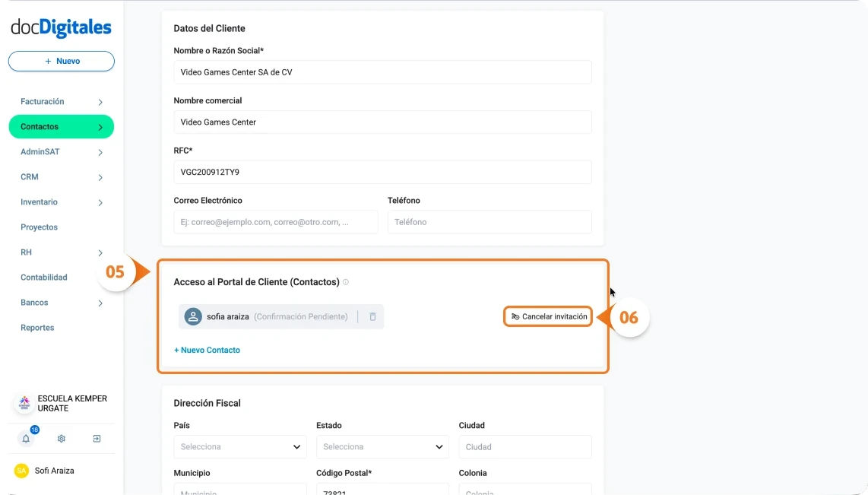This screenshot has width=868, height=495.
Task: Click the + Nuevo Contacto link
Action: coord(207,350)
